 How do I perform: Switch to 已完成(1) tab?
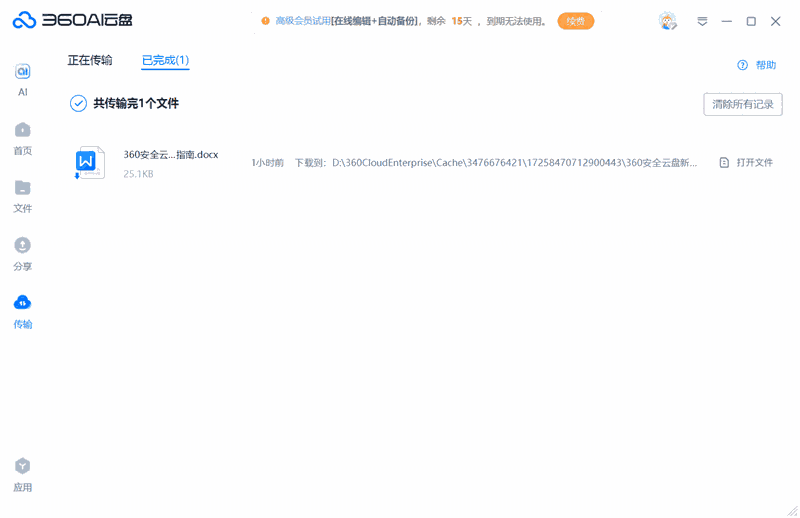point(165,60)
